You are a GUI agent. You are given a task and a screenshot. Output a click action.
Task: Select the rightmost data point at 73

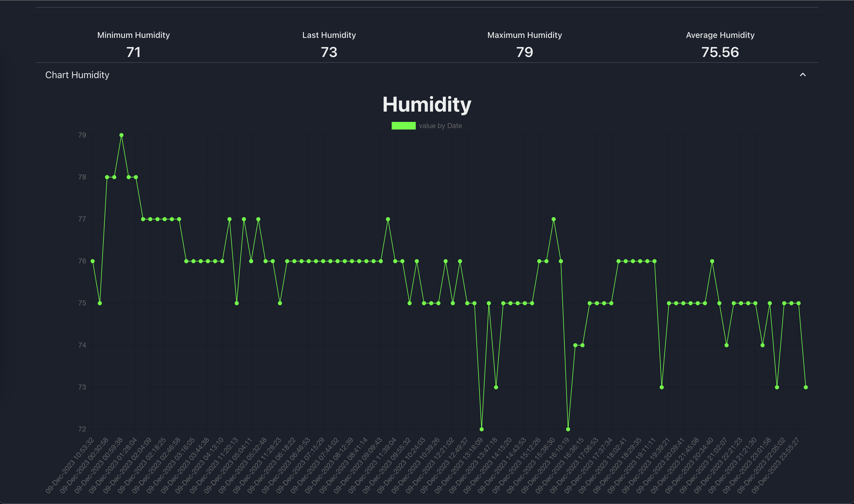tap(806, 387)
